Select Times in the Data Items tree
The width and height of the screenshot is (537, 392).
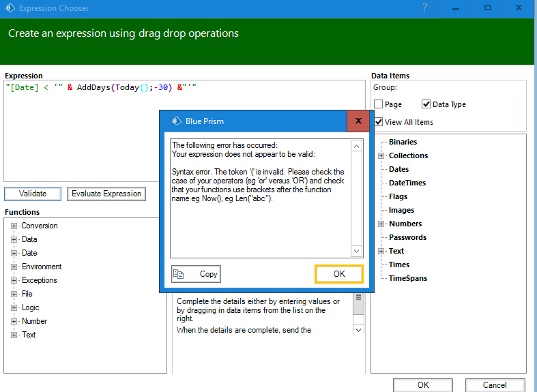pos(399,265)
